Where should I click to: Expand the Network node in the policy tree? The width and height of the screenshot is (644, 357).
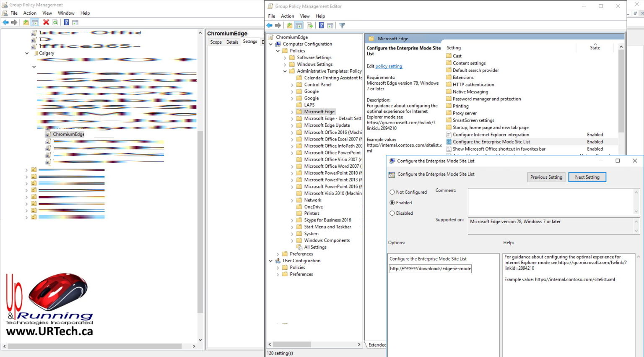(x=293, y=200)
